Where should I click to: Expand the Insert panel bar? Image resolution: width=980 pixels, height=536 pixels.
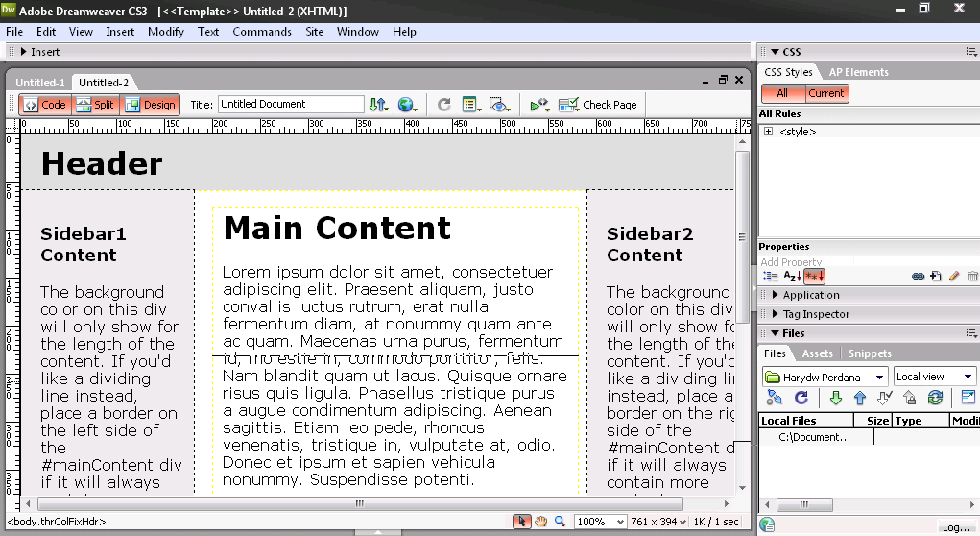coord(40,52)
